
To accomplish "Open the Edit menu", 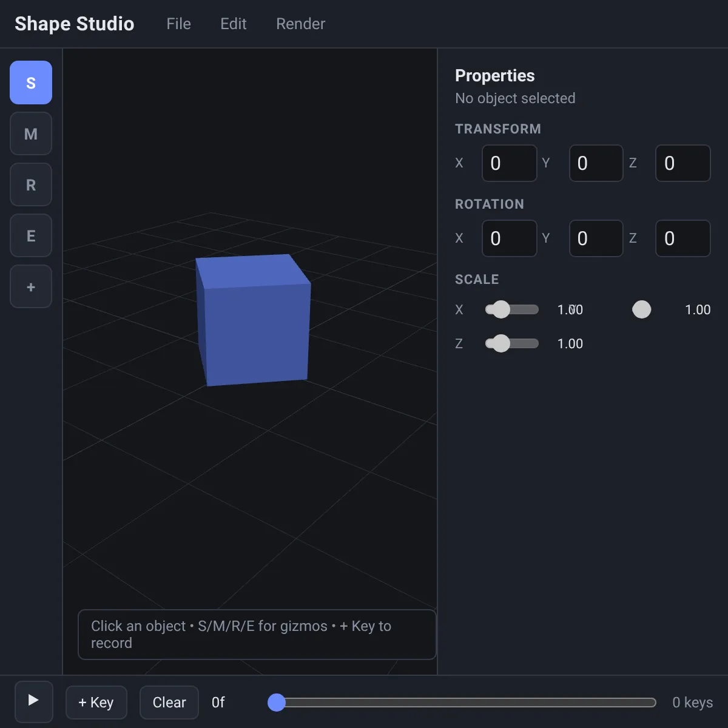I will coord(234,24).
